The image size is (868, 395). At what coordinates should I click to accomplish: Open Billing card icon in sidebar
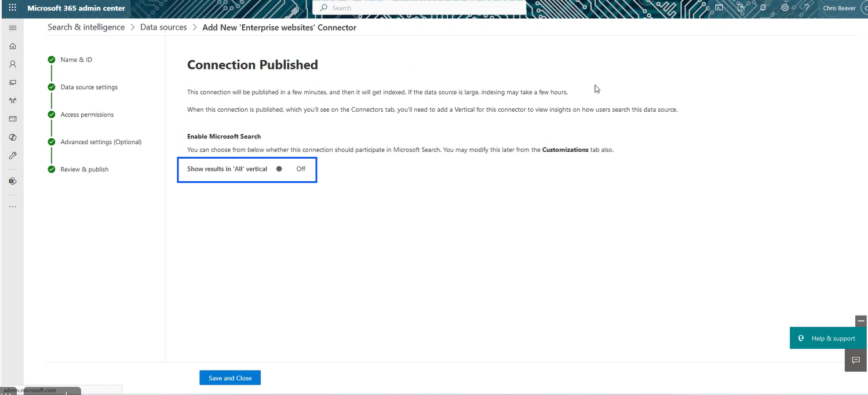click(12, 119)
